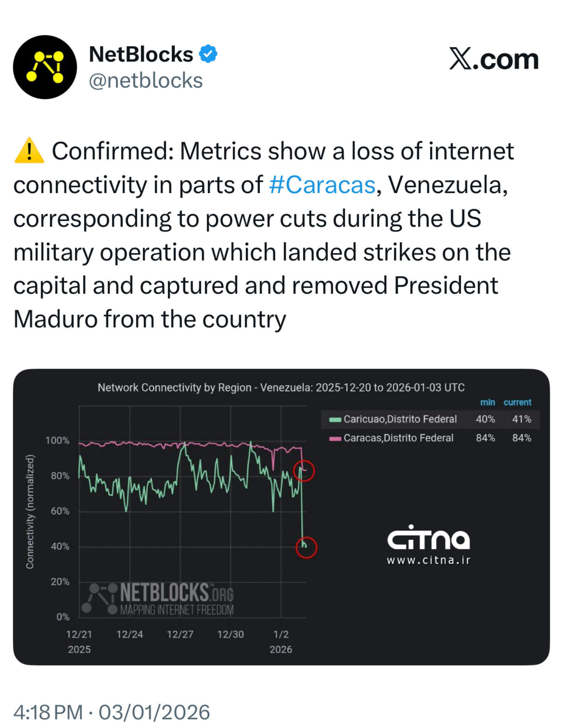The width and height of the screenshot is (563, 728).
Task: Click the pink Caracas legend swatch
Action: point(335,438)
